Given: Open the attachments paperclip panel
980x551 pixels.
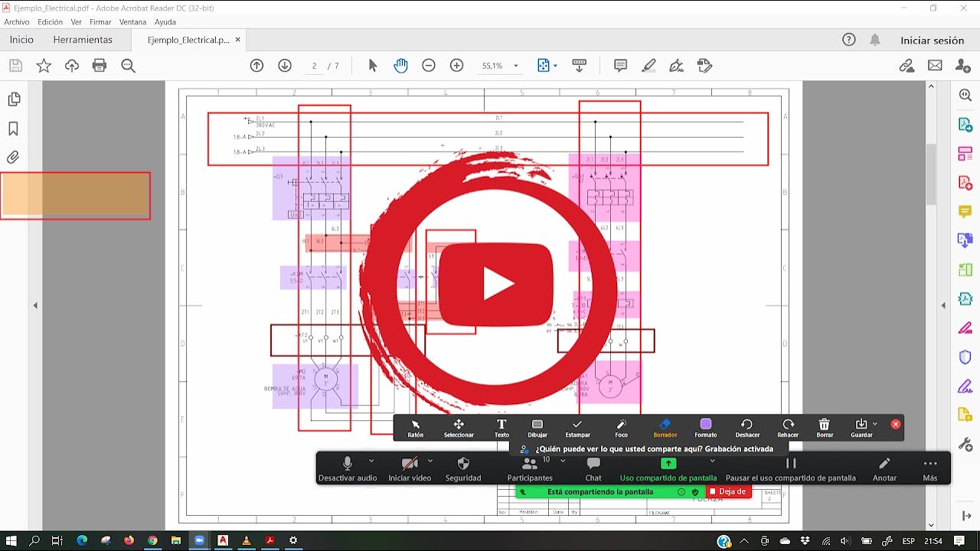Looking at the screenshot, I should pyautogui.click(x=13, y=158).
